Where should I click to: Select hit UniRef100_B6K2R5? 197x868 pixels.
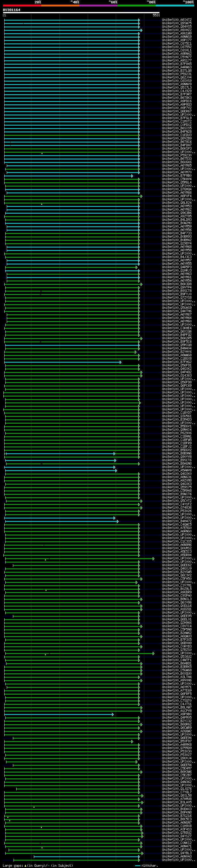(177, 338)
